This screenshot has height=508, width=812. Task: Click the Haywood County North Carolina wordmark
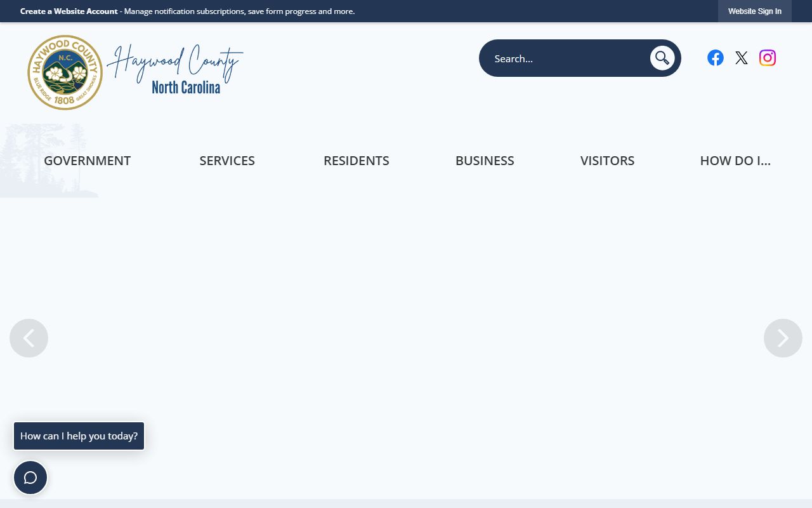point(176,70)
